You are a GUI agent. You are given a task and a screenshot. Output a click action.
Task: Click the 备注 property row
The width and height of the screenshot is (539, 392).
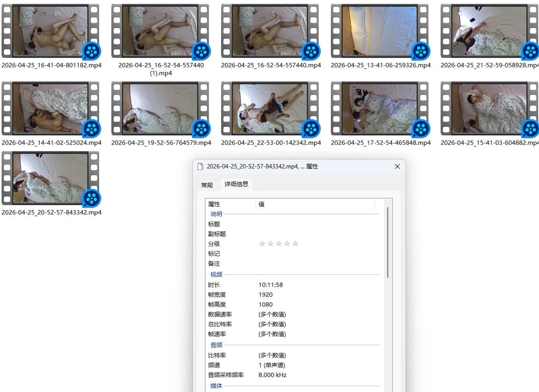294,264
